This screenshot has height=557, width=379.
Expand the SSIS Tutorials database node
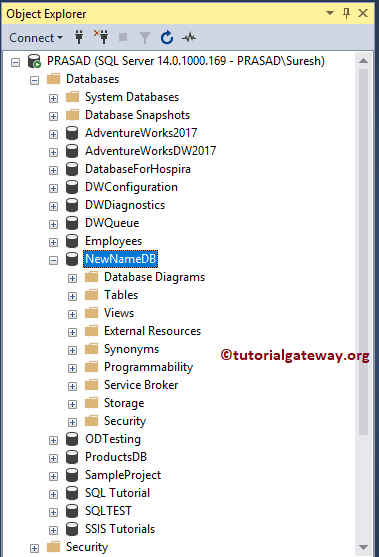[53, 530]
